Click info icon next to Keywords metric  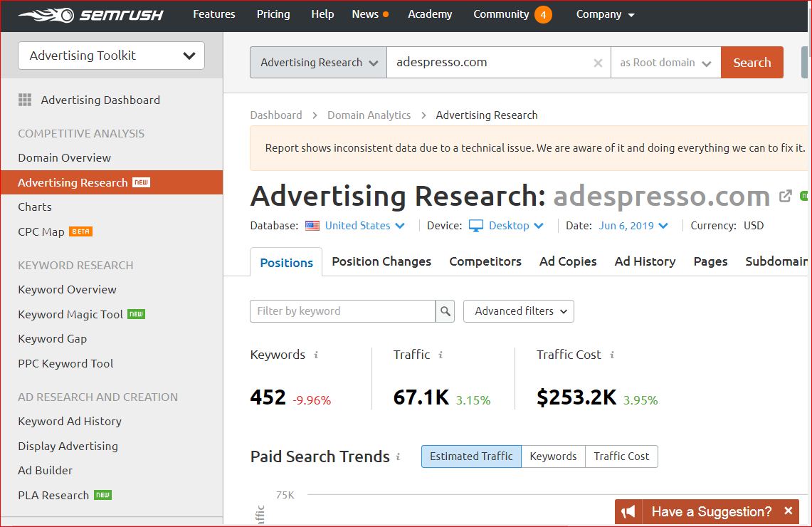pos(316,355)
